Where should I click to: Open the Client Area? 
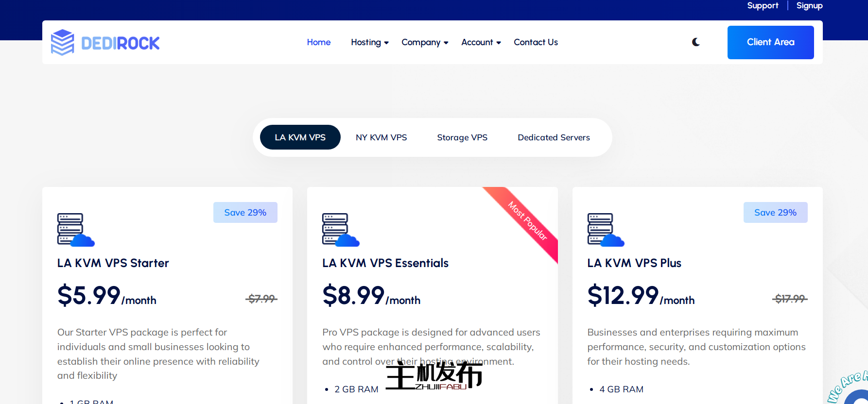[x=770, y=42]
